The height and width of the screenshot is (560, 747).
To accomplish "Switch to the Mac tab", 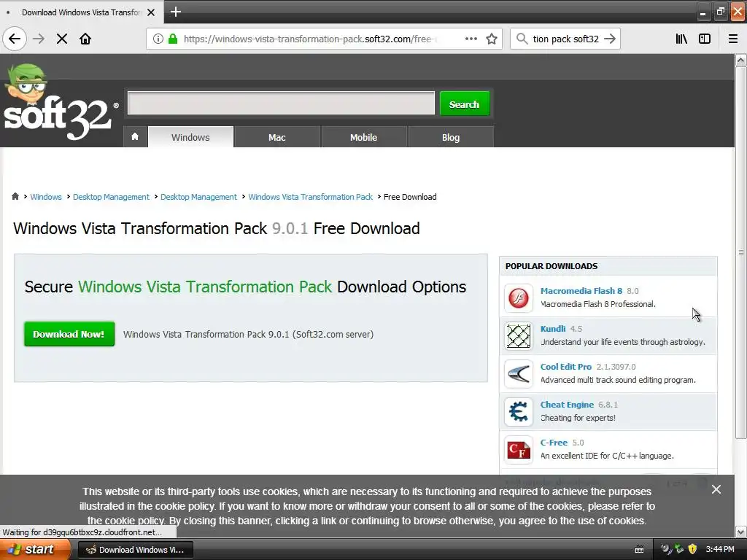I will (276, 137).
